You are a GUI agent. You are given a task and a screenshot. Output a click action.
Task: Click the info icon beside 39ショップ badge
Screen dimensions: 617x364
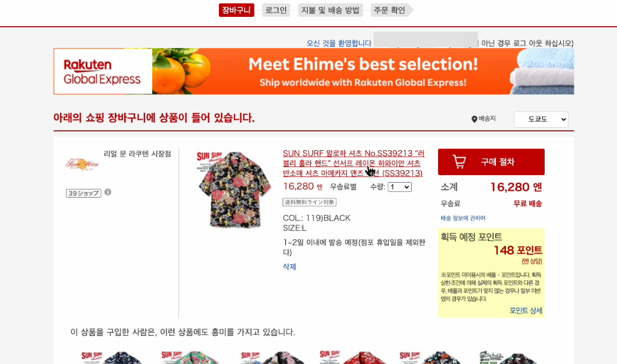[x=107, y=192]
